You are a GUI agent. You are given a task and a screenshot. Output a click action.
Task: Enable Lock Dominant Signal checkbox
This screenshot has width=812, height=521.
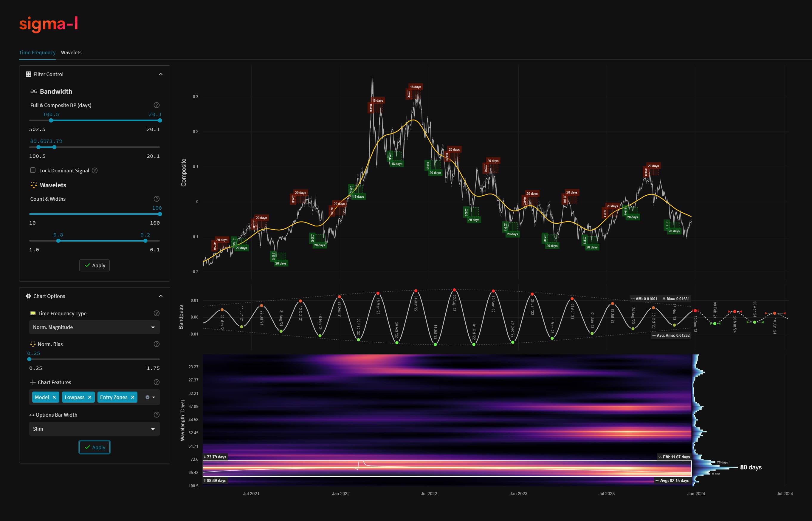tap(33, 170)
